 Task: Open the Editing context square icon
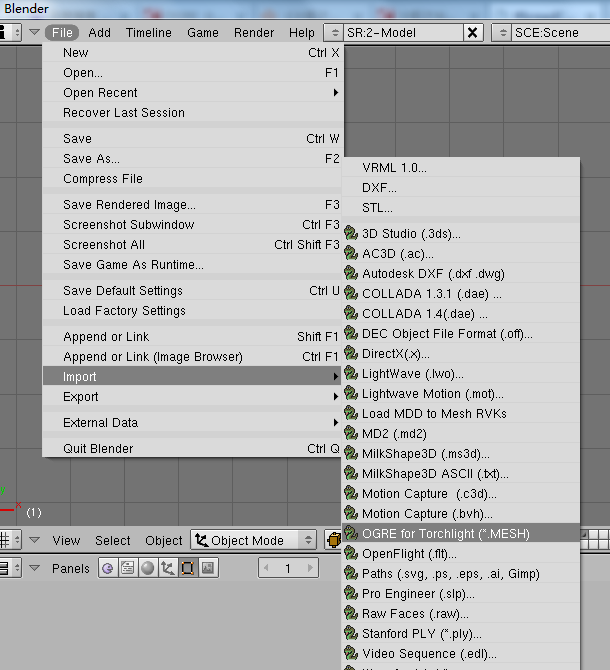click(188, 568)
